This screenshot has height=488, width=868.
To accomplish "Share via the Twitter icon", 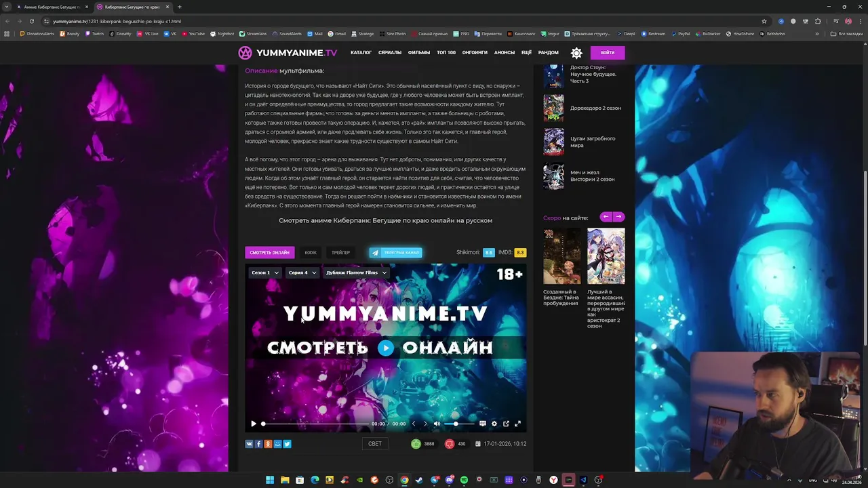I will (287, 444).
